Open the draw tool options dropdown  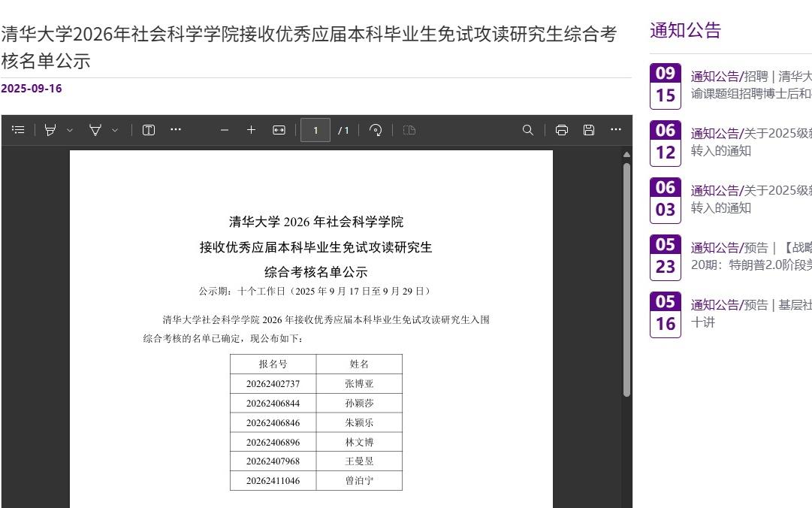point(115,129)
